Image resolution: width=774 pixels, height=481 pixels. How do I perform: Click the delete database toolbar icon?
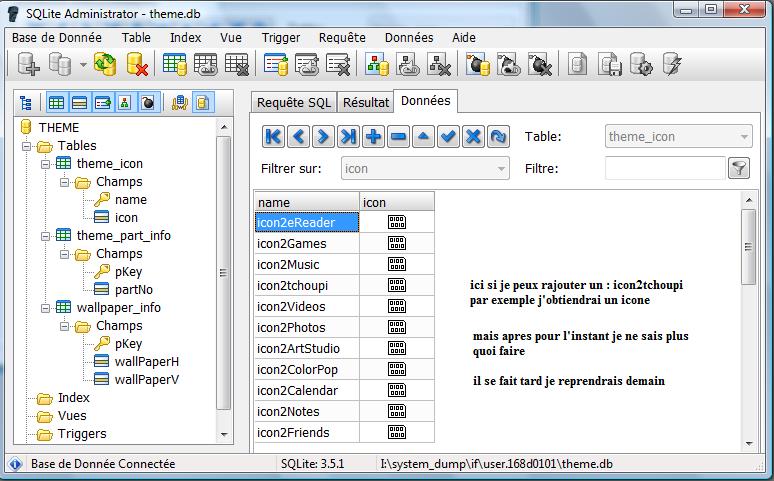pyautogui.click(x=137, y=65)
